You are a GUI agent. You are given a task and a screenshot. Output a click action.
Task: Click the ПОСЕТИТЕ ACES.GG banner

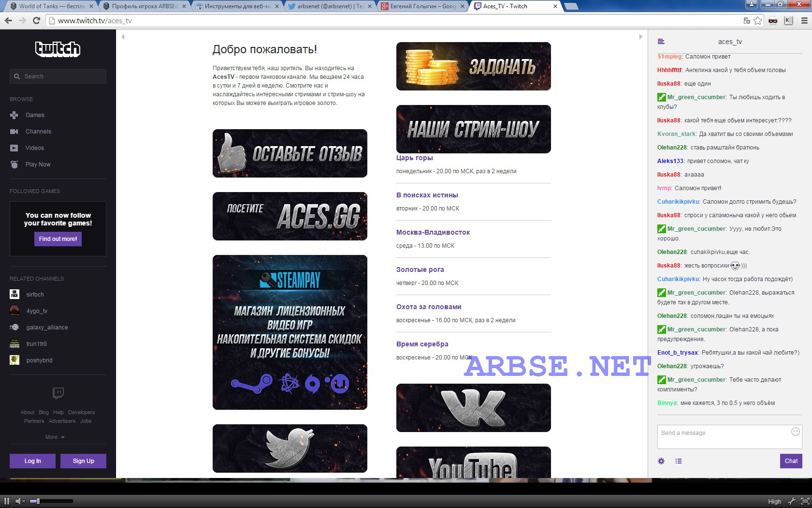pos(290,216)
